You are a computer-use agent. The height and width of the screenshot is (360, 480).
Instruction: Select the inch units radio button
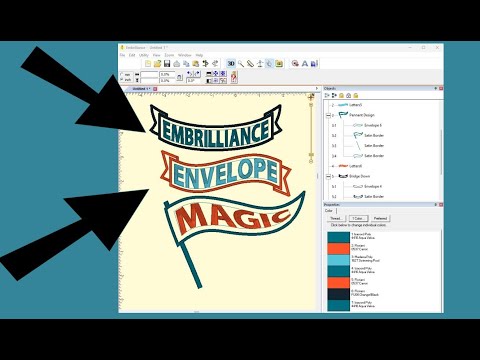122,80
